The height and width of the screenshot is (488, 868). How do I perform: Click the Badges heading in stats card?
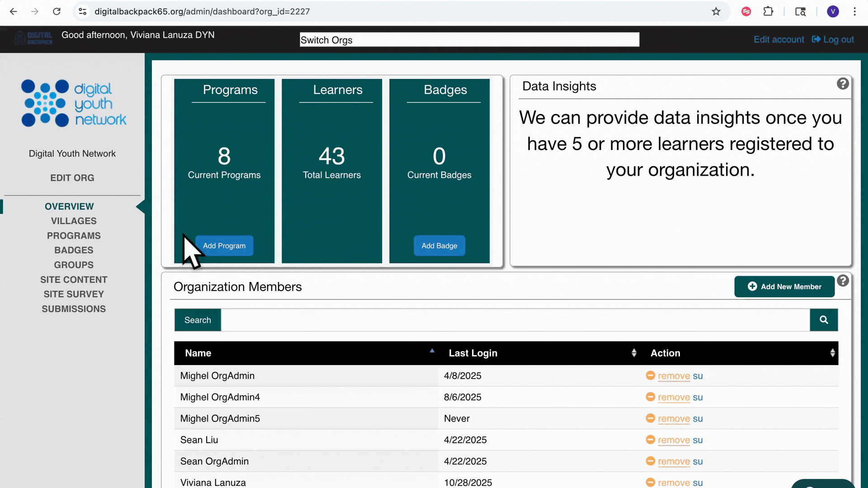tap(445, 89)
